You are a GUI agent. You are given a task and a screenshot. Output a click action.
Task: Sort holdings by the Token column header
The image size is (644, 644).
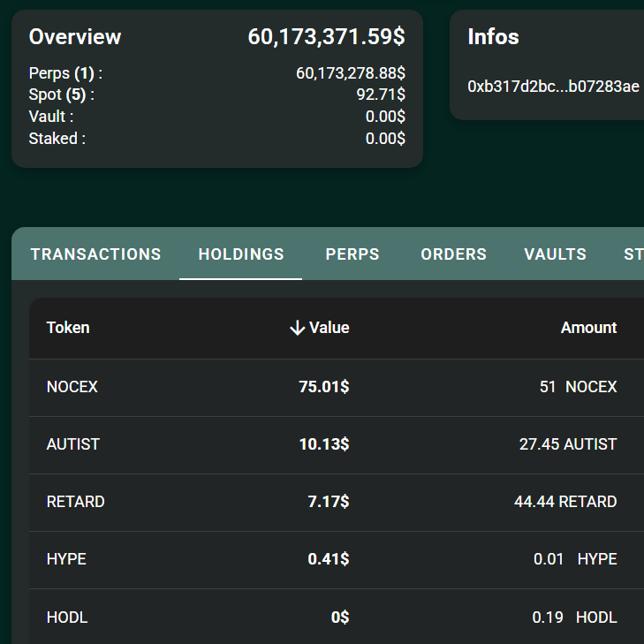point(68,328)
